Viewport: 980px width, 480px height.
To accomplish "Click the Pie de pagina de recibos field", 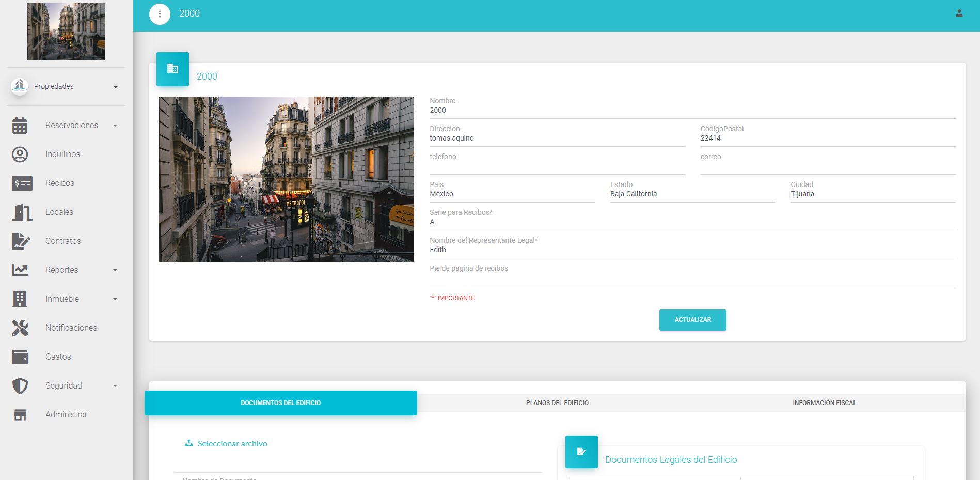I will coord(692,277).
